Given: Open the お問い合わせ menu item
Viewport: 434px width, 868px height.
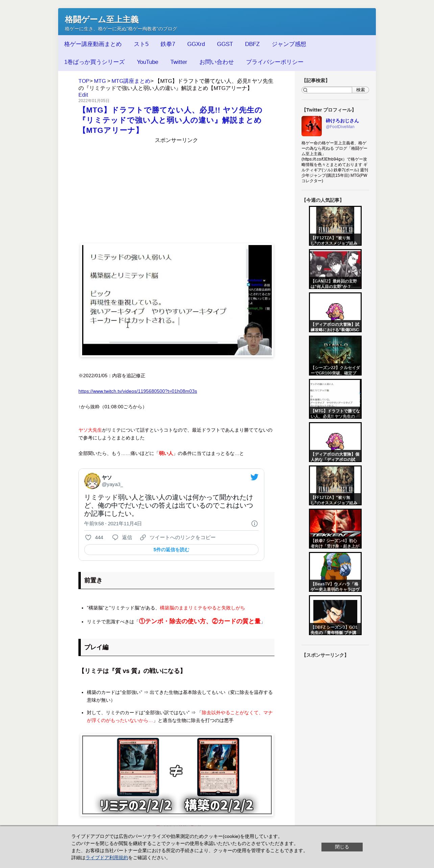Looking at the screenshot, I should 216,62.
